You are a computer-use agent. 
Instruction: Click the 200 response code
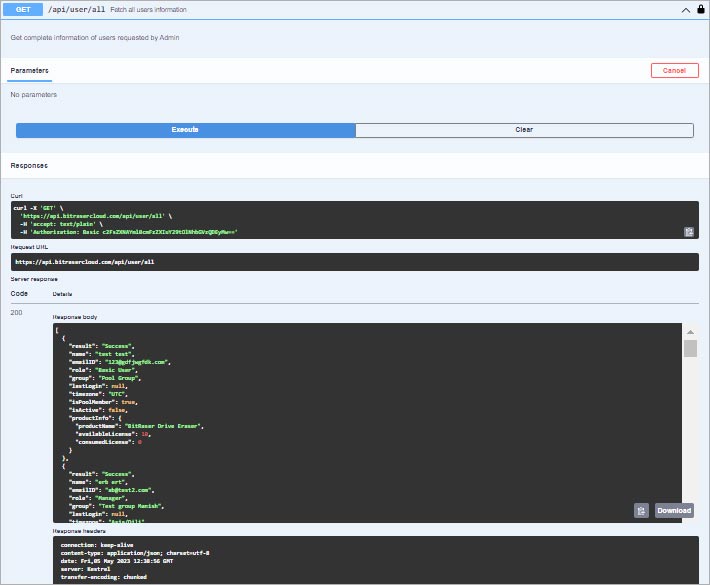[16, 313]
